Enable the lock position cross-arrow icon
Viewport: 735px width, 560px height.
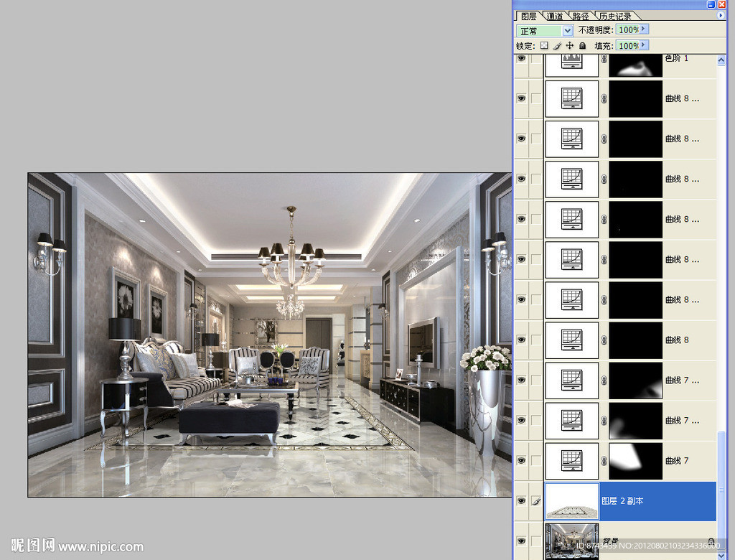click(x=569, y=45)
